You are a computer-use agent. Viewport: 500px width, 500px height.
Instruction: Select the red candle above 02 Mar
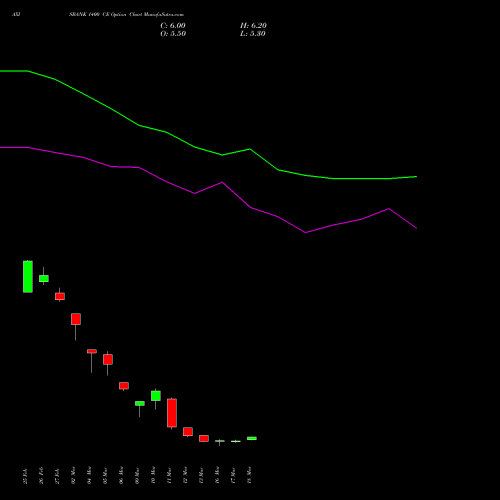pos(76,319)
